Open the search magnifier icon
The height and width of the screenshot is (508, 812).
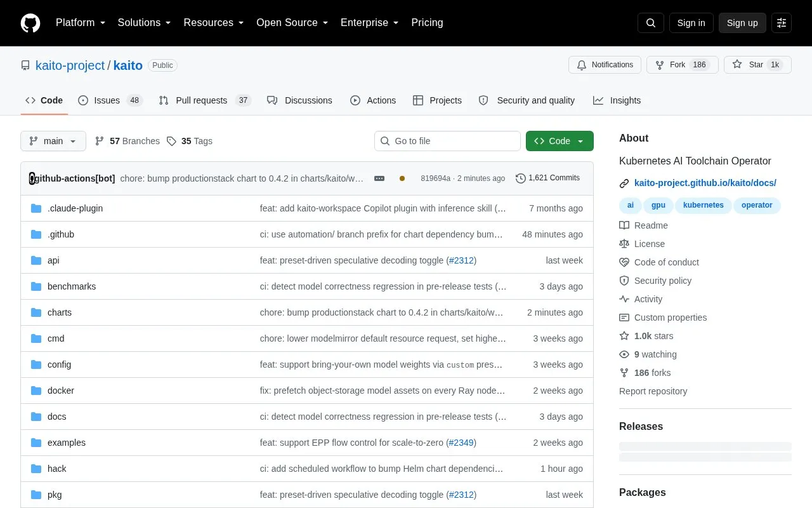(651, 23)
